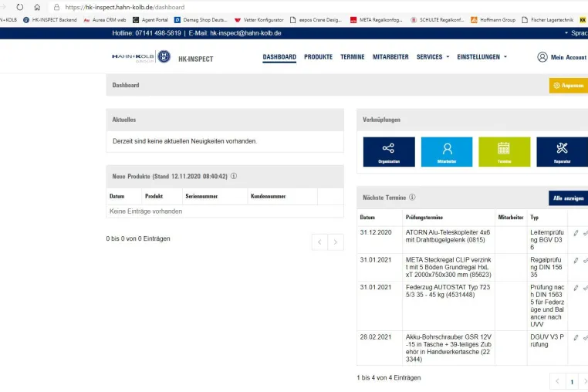Open the Aurea CRM web bookmark
Image resolution: width=588 pixels, height=392 pixels.
[x=105, y=20]
